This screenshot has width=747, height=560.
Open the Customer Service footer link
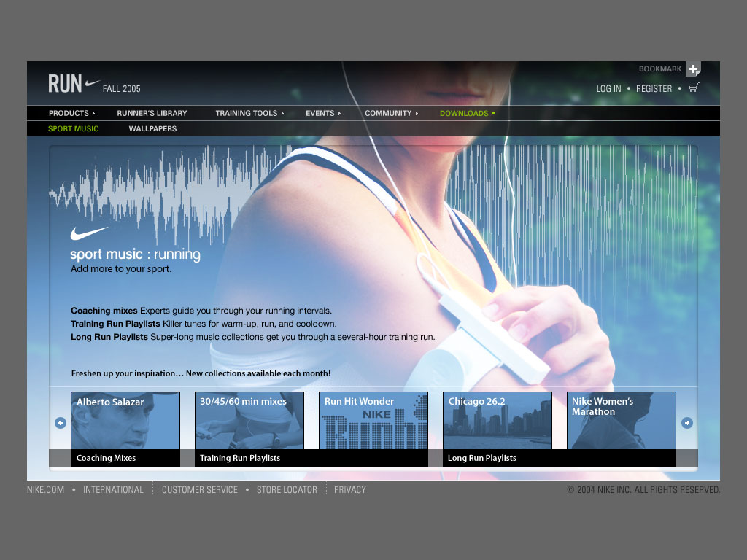click(200, 489)
